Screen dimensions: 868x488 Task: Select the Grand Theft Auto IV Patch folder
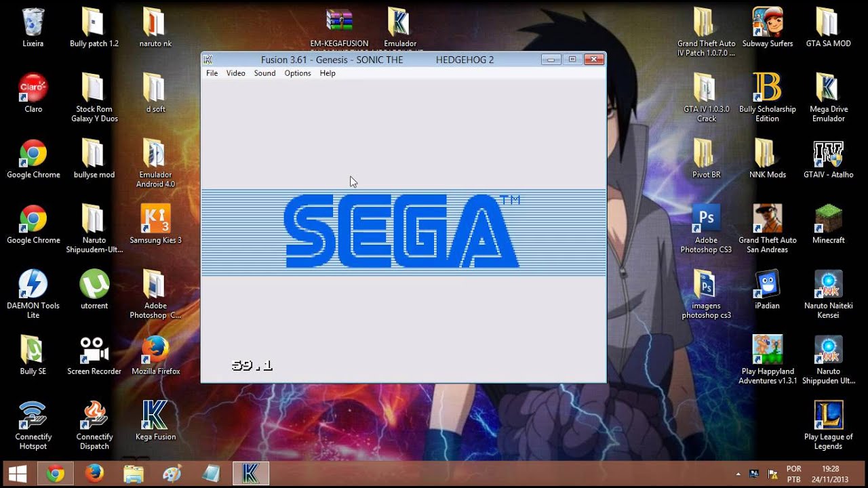(706, 32)
